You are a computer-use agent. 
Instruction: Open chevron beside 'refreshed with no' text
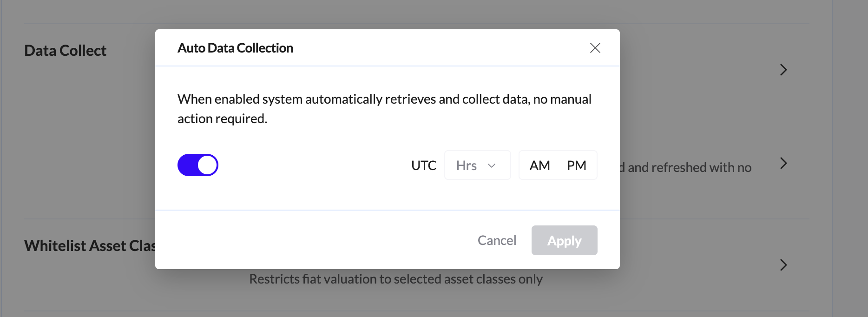tap(783, 163)
